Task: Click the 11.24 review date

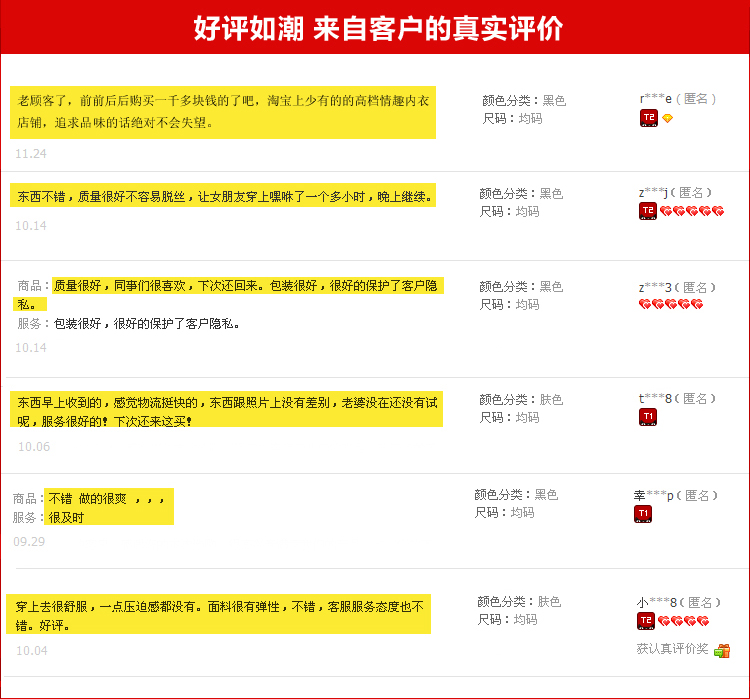Action: pos(30,154)
